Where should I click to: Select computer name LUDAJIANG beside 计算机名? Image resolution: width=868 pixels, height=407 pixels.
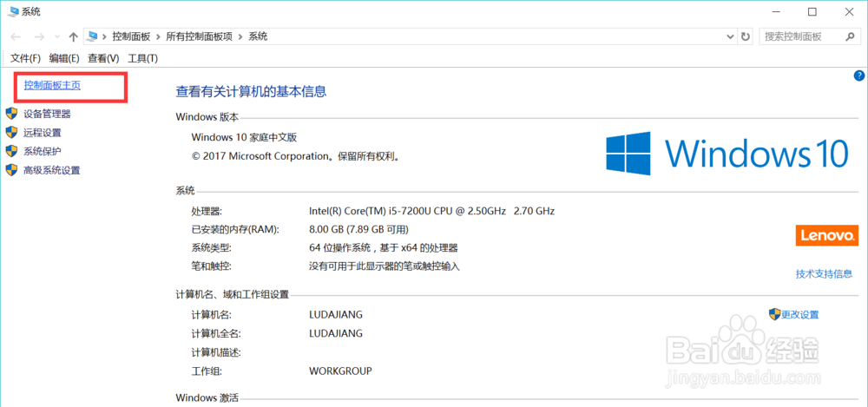pyautogui.click(x=336, y=314)
